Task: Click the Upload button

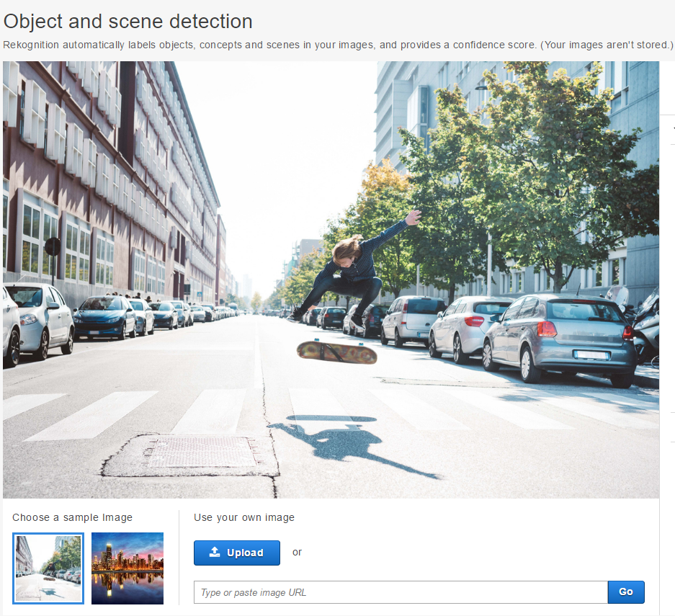Action: point(237,553)
